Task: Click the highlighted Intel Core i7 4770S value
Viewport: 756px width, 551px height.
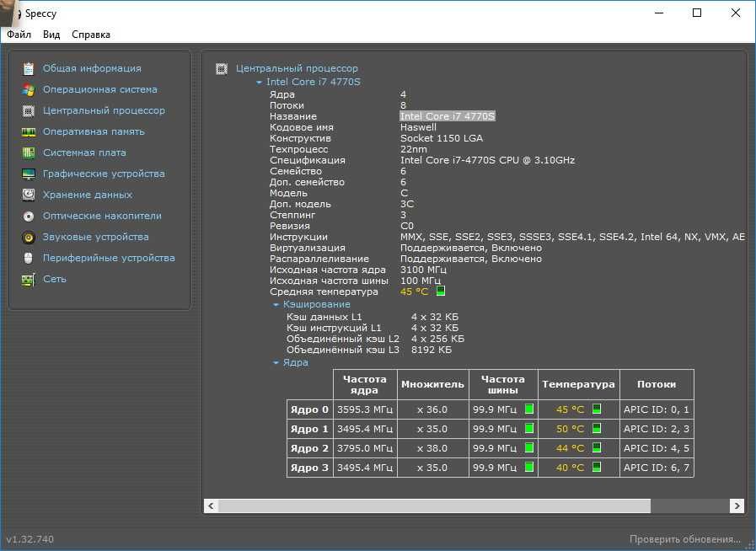Action: [448, 116]
